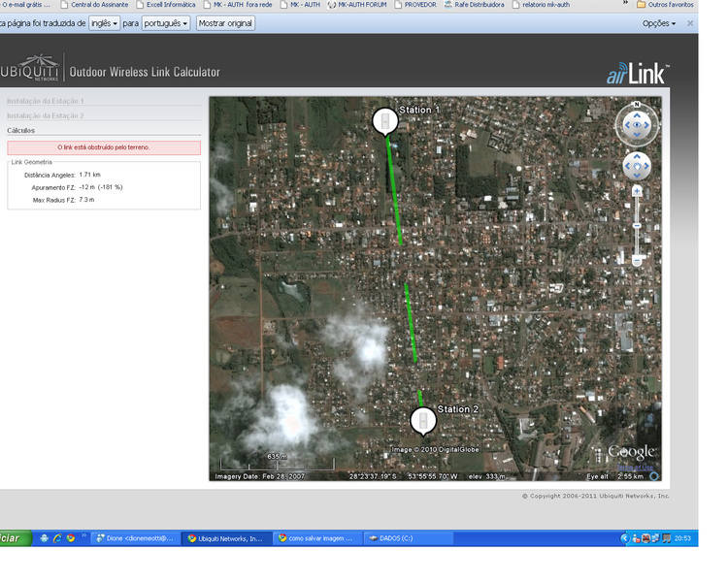The height and width of the screenshot is (582, 728).
Task: Click the hand icon in the move joystick
Action: click(x=637, y=166)
